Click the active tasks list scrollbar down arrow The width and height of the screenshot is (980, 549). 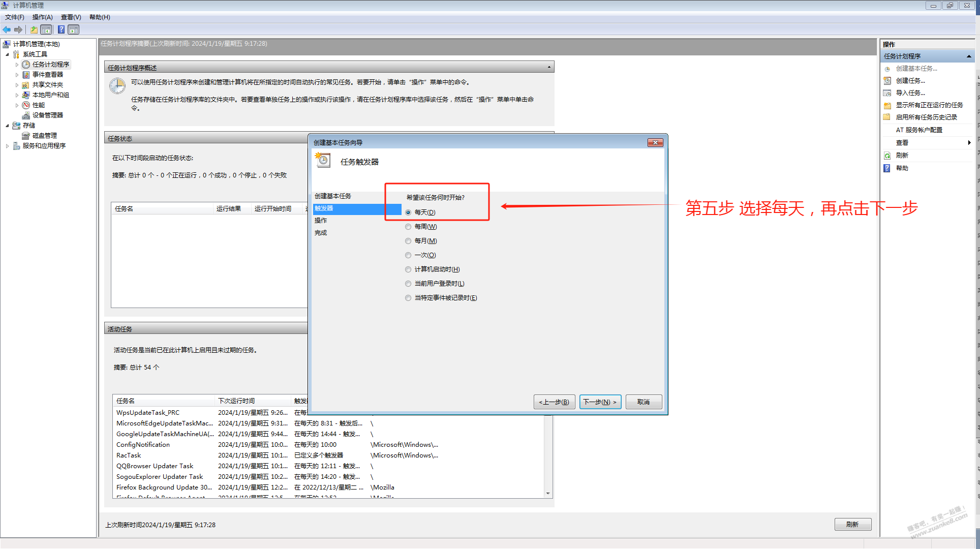548,493
